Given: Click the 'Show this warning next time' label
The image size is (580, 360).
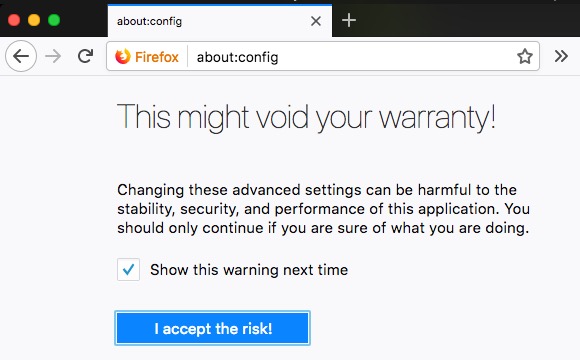Looking at the screenshot, I should tap(249, 270).
